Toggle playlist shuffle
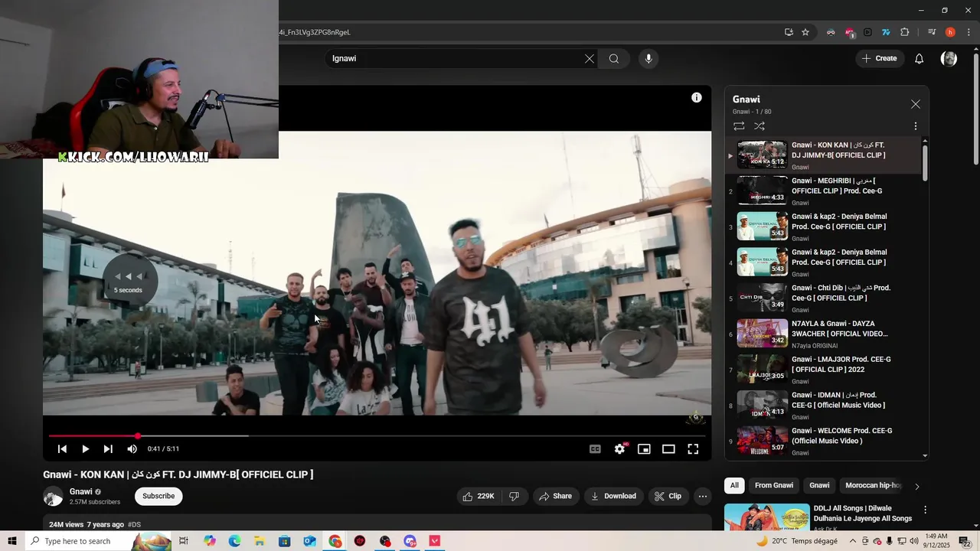The width and height of the screenshot is (980, 551). coord(759,126)
